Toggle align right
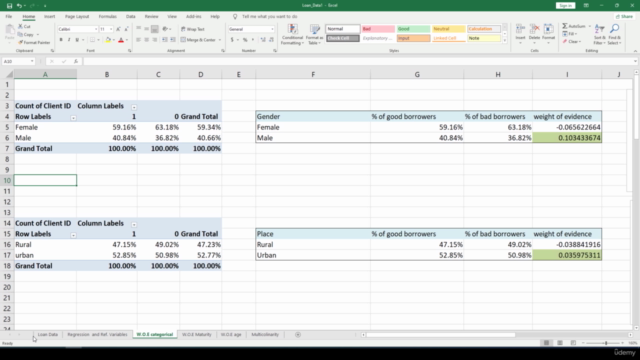 (x=155, y=40)
